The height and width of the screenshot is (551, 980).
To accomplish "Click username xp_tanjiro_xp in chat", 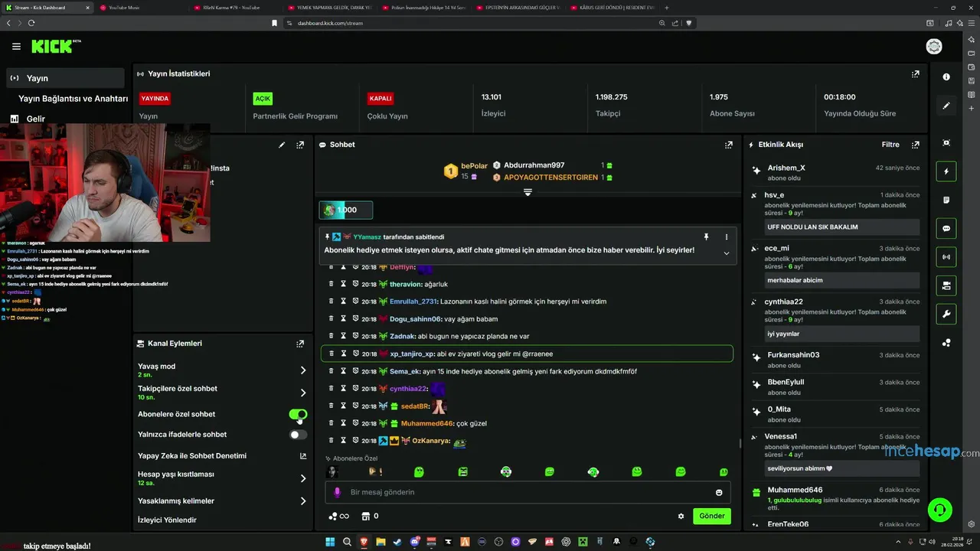I will pyautogui.click(x=412, y=354).
